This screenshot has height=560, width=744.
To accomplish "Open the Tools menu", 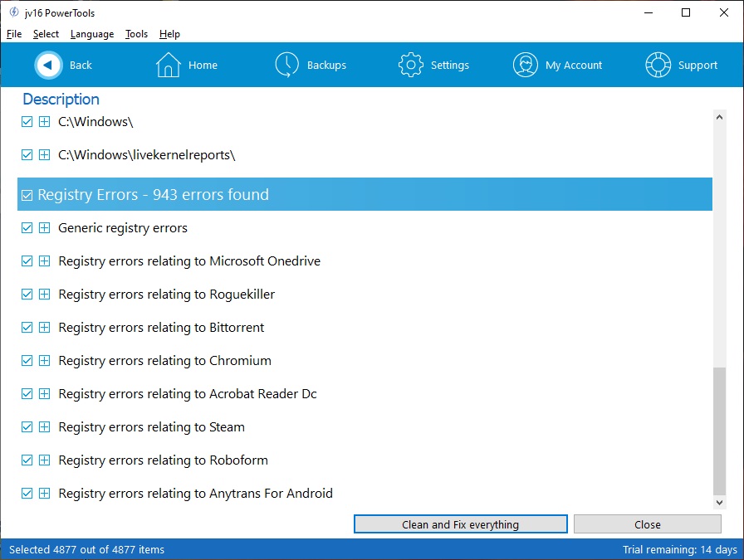I will click(137, 34).
